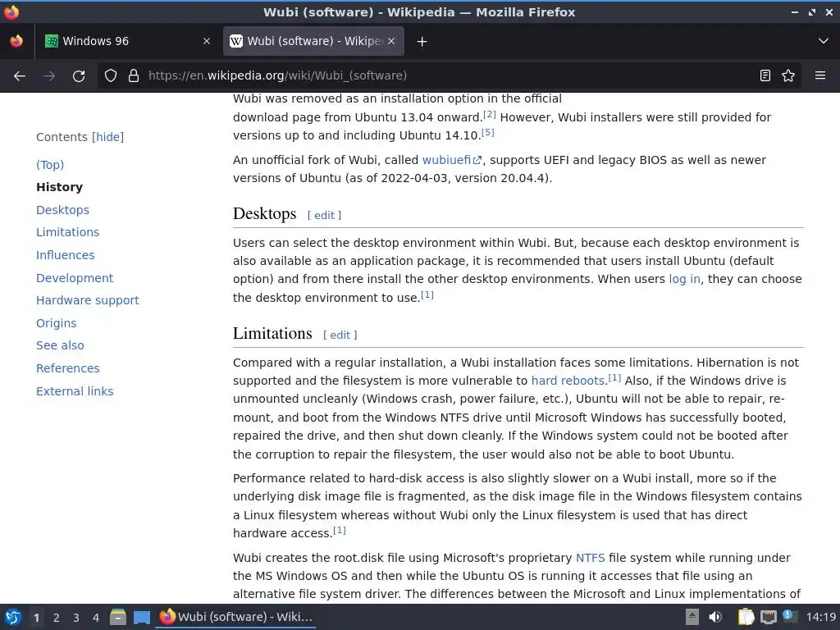Viewport: 840px width, 630px height.
Task: Open the Firefox View pinned icon
Action: point(16,41)
